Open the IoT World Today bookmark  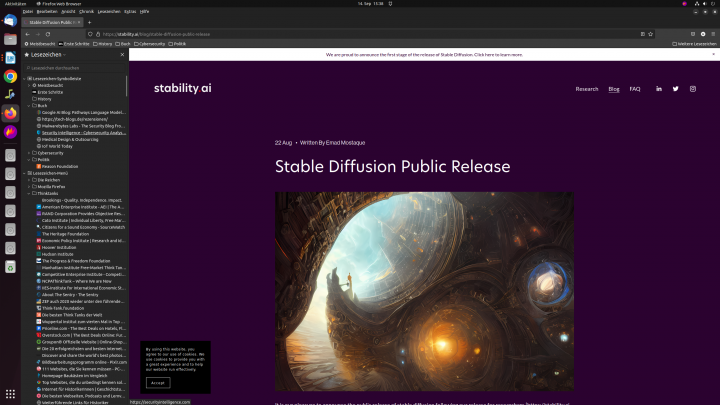[x=54, y=146]
